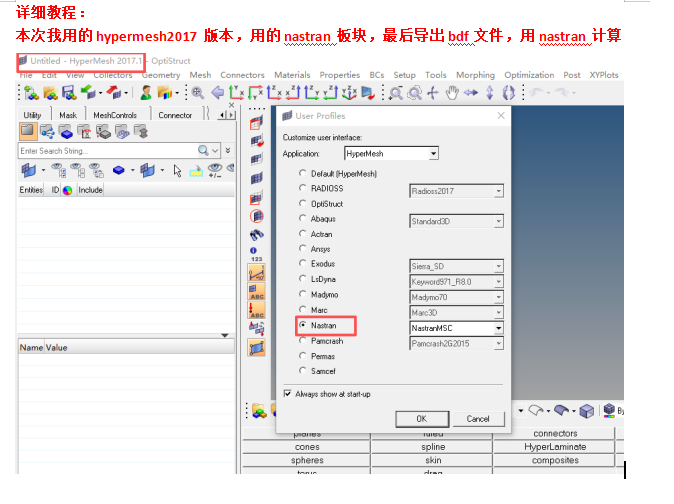Screen dimensions: 674x504
Task: Select the pan hand tool icon
Action: 452,93
